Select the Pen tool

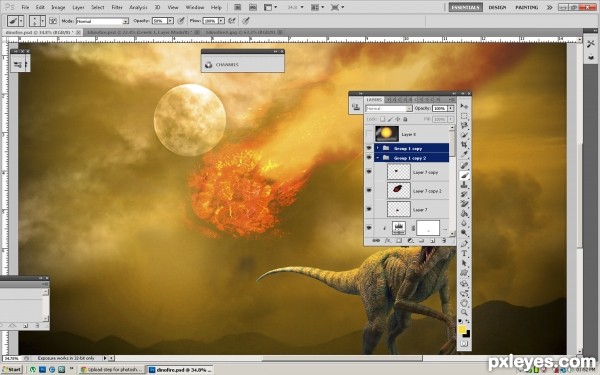tap(464, 244)
